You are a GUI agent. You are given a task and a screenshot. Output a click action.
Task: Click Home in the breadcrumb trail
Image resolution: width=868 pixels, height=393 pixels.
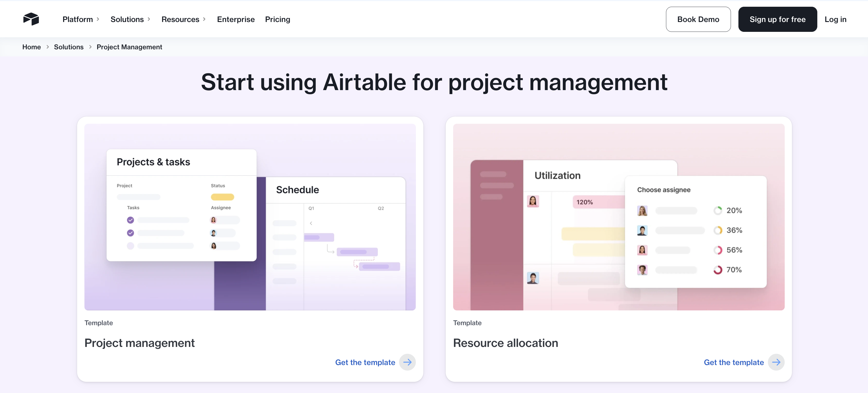(31, 47)
